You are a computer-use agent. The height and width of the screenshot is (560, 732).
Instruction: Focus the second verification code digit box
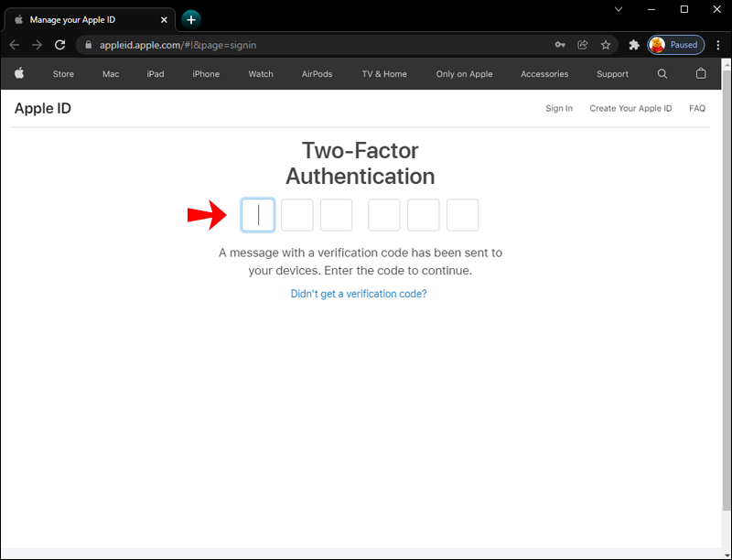[x=296, y=215]
